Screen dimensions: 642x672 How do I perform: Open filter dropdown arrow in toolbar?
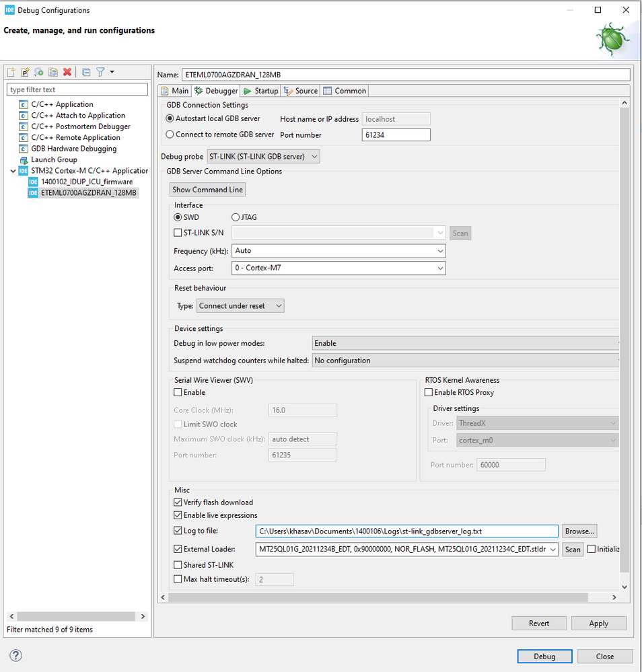[x=112, y=72]
